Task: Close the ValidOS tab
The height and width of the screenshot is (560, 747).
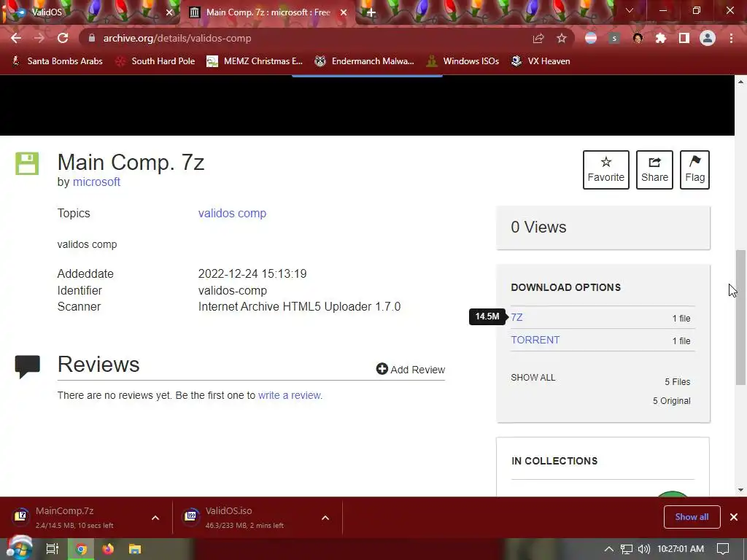Action: [169, 12]
